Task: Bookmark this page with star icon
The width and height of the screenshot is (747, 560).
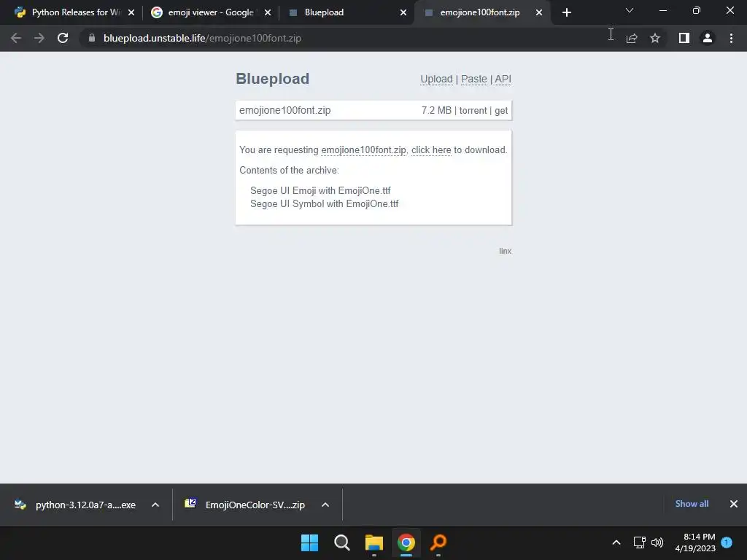Action: [x=655, y=38]
